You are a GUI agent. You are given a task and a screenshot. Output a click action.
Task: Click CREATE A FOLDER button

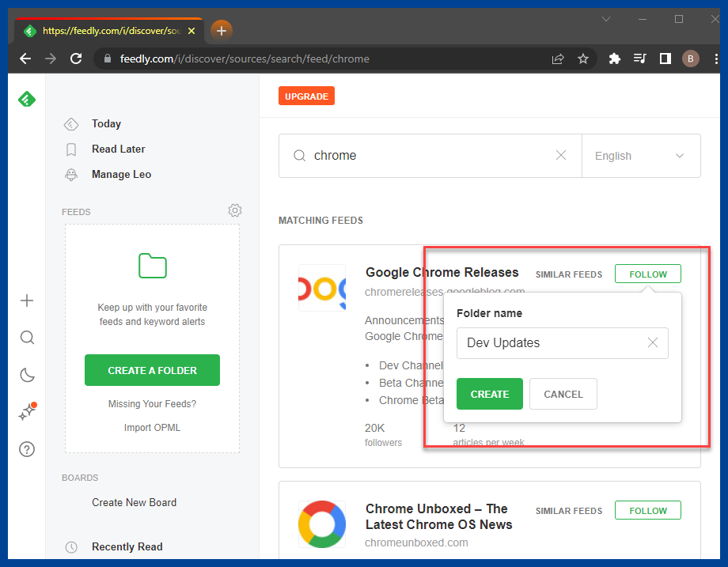tap(152, 370)
